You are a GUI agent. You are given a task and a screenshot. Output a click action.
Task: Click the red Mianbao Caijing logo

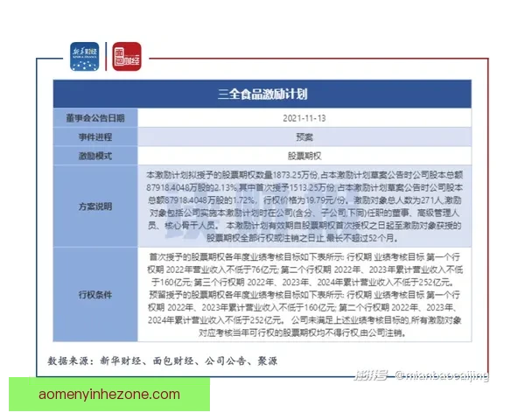click(127, 57)
